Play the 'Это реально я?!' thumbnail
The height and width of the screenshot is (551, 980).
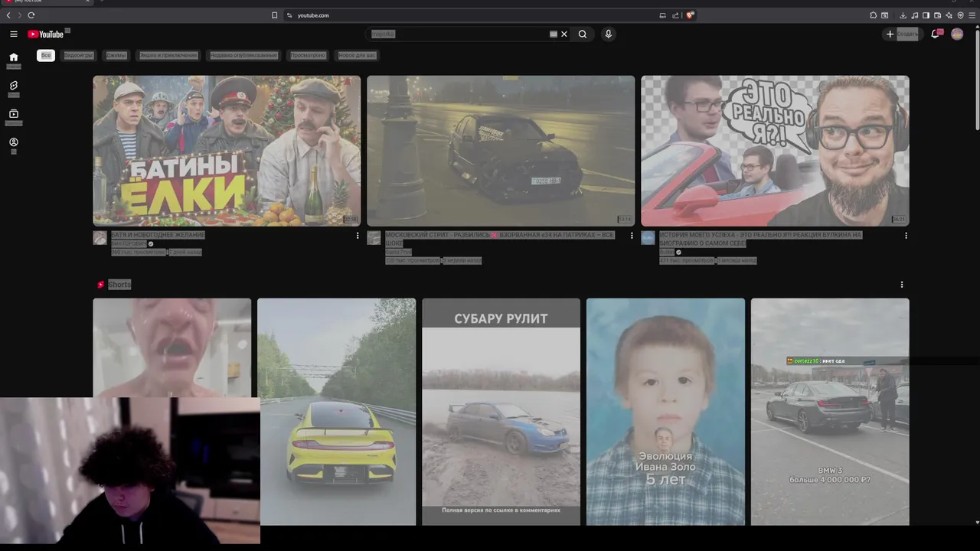pyautogui.click(x=775, y=151)
